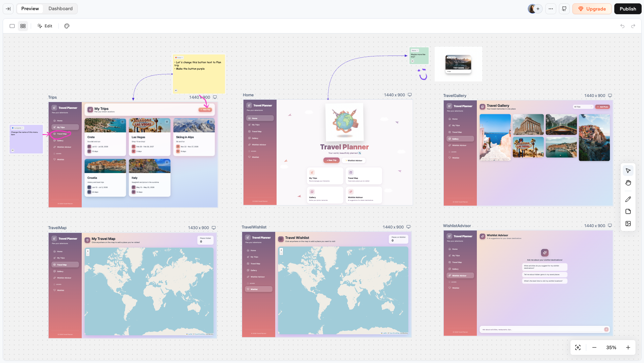644x363 pixels.
Task: Click the Travel Map card in Home frame
Action: pos(364,176)
